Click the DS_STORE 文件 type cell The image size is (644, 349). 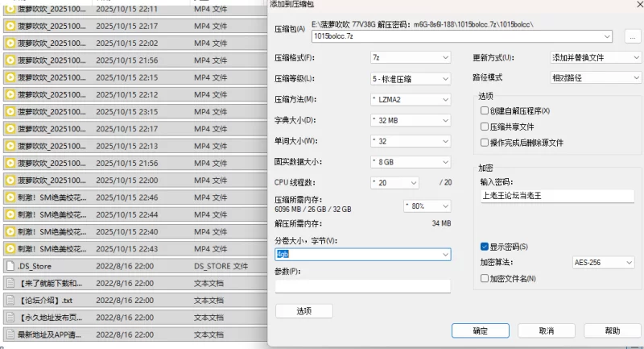click(221, 266)
